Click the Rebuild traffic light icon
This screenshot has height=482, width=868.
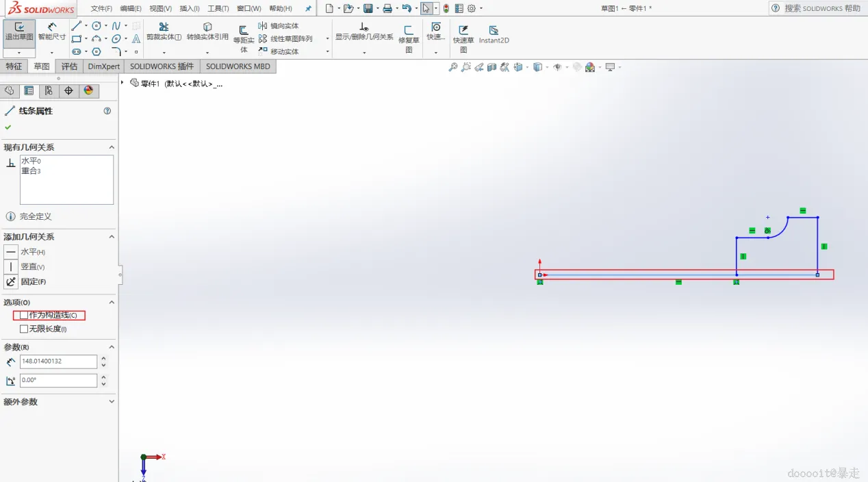tap(446, 8)
